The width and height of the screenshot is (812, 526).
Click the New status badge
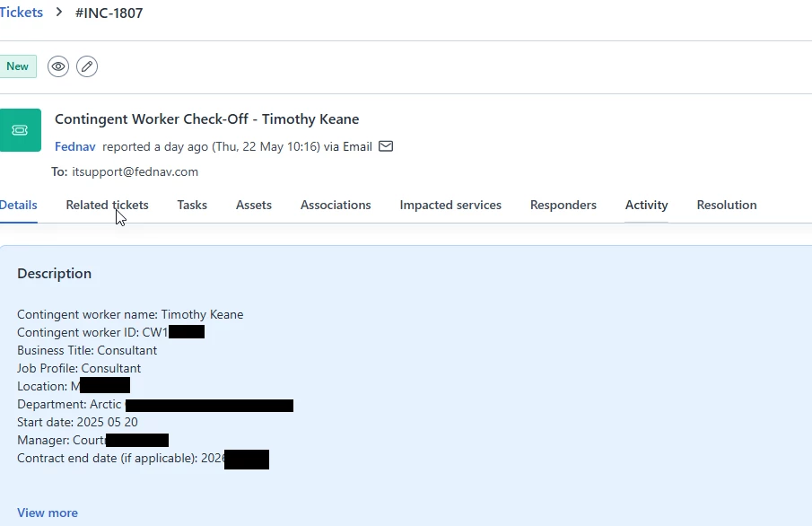(18, 66)
